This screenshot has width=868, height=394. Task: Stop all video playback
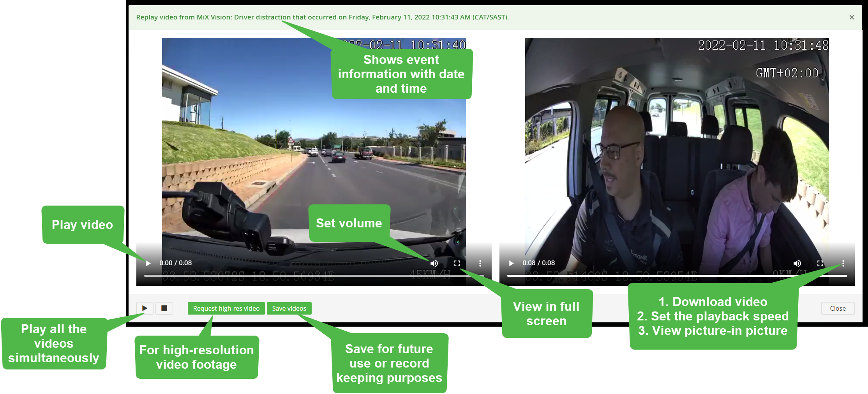click(164, 308)
